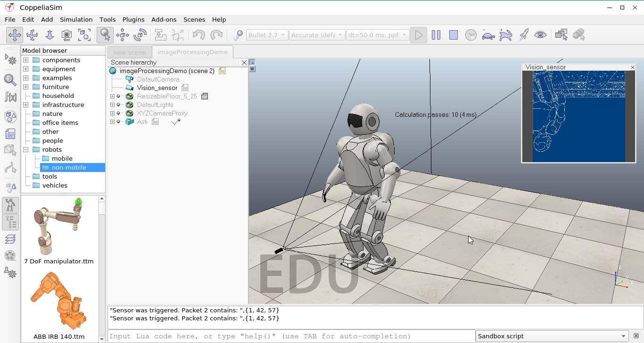Viewport: 644px width, 343px height.
Task: Open the Plugins menu
Action: tap(133, 19)
